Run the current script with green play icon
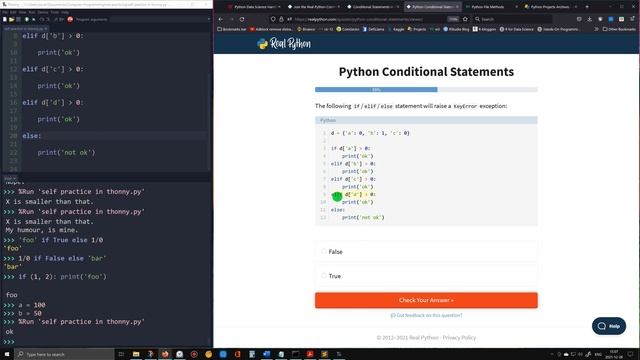 (x=27, y=19)
